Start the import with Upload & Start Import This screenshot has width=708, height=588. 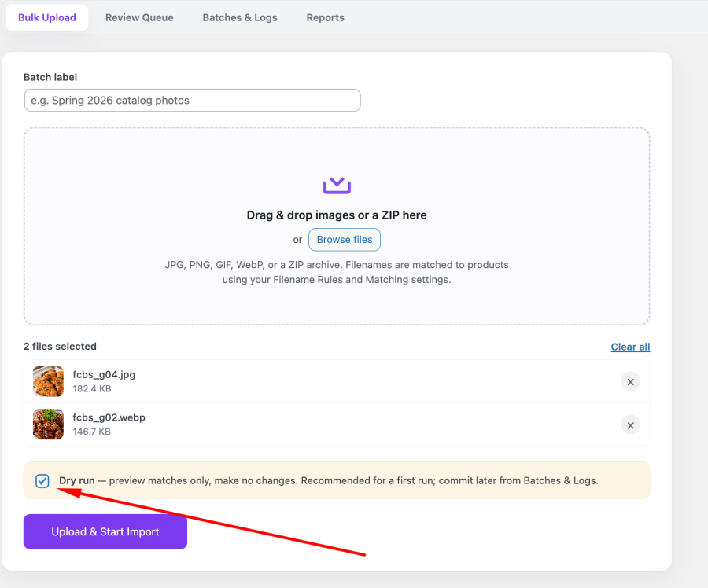click(105, 531)
